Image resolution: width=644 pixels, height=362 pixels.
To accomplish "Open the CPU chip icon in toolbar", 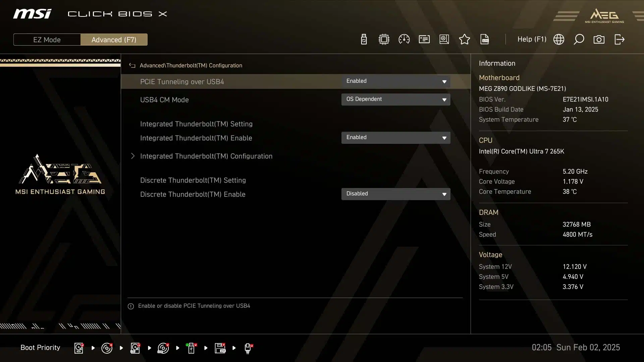I will (384, 40).
